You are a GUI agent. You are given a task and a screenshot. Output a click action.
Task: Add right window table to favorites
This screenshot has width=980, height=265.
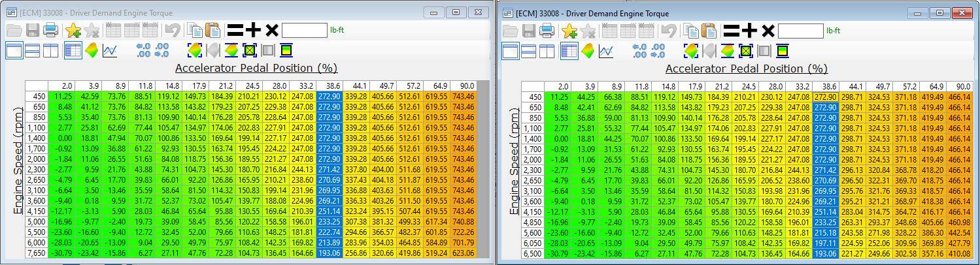click(569, 31)
